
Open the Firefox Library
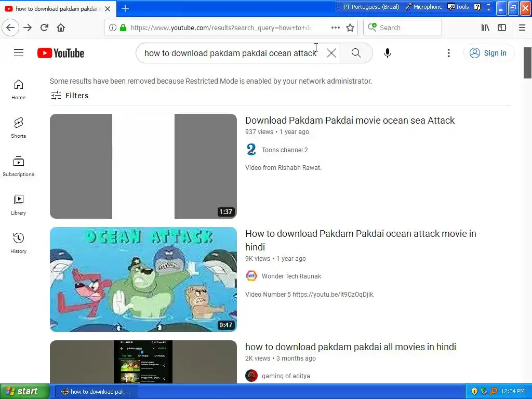485,28
